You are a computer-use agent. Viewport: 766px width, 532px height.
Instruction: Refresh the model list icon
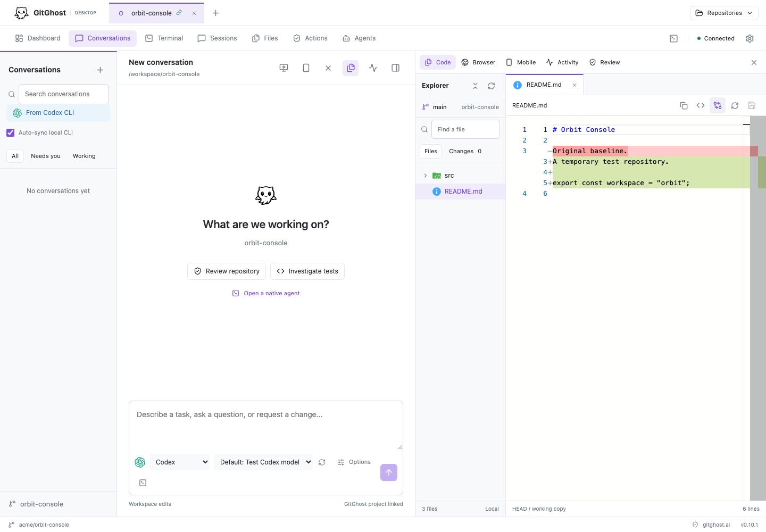(x=322, y=462)
